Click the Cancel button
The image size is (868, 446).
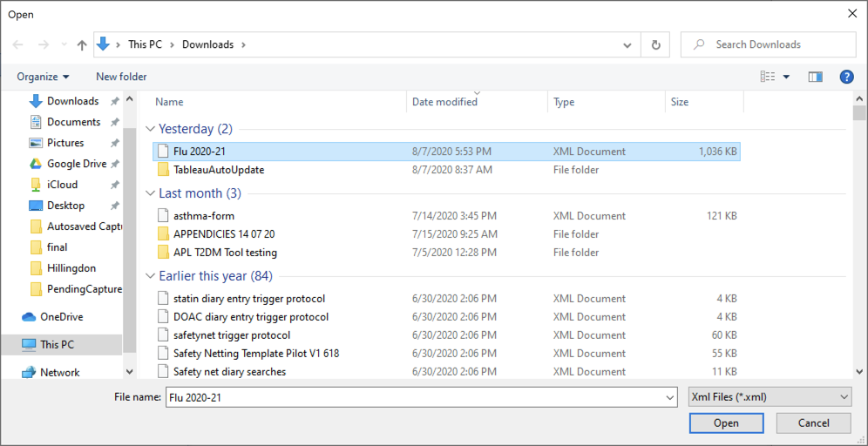click(814, 423)
